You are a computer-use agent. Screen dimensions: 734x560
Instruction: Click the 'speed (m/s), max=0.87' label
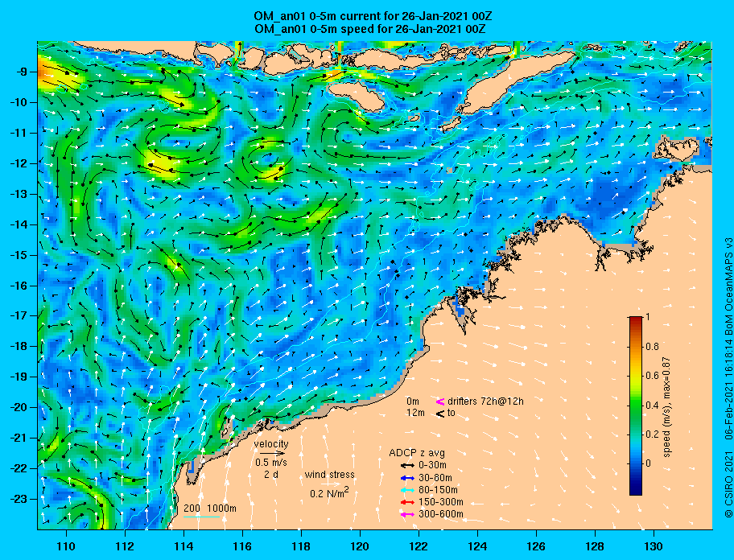tap(667, 407)
